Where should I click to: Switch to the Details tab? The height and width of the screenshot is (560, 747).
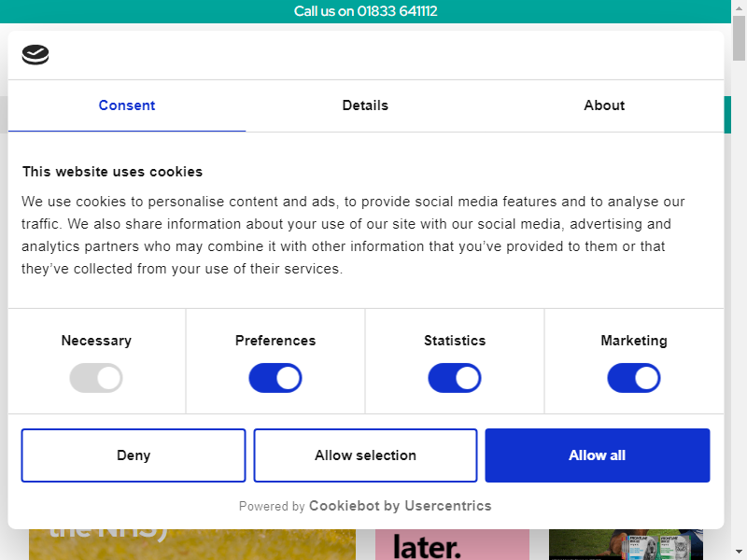pyautogui.click(x=365, y=105)
